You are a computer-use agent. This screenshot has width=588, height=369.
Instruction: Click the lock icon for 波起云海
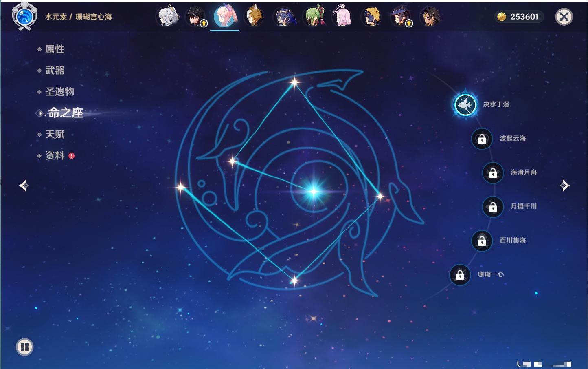point(482,139)
